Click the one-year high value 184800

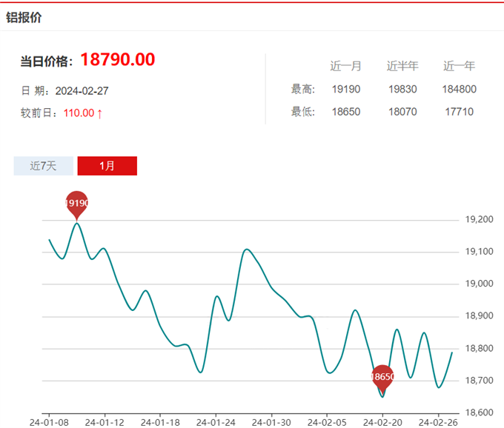pos(460,90)
